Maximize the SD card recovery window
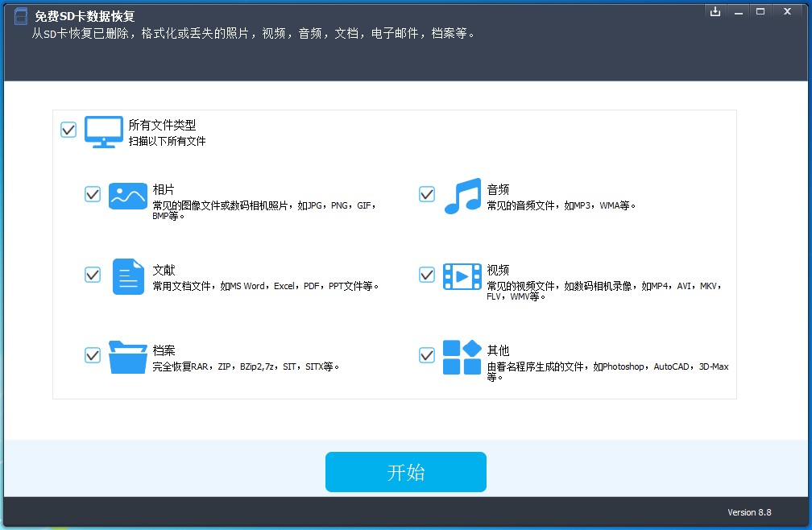 (760, 11)
